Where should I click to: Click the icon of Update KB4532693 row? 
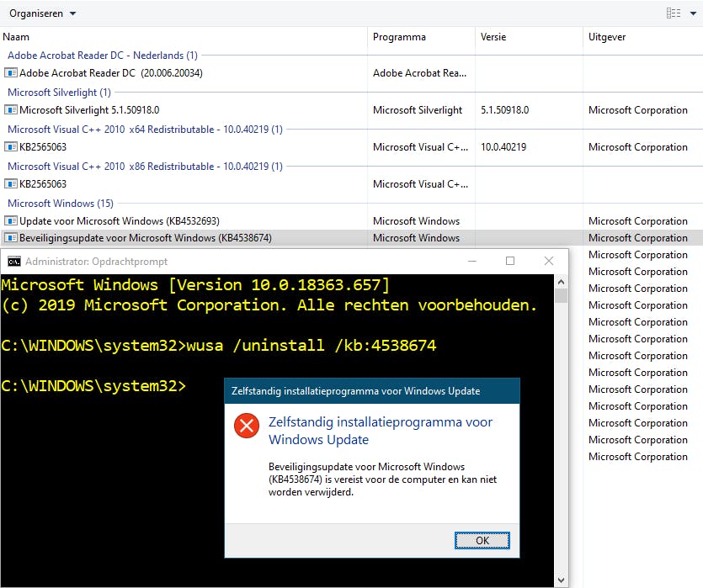click(x=10, y=220)
